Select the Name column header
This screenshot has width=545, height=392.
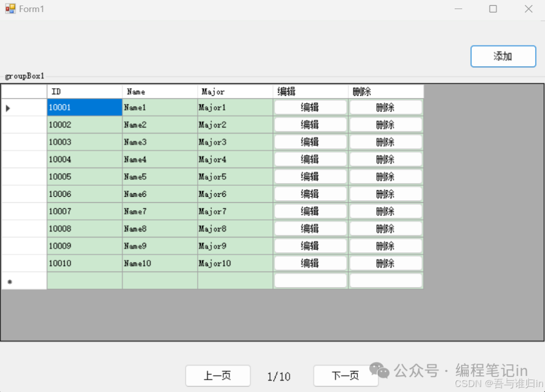click(159, 92)
